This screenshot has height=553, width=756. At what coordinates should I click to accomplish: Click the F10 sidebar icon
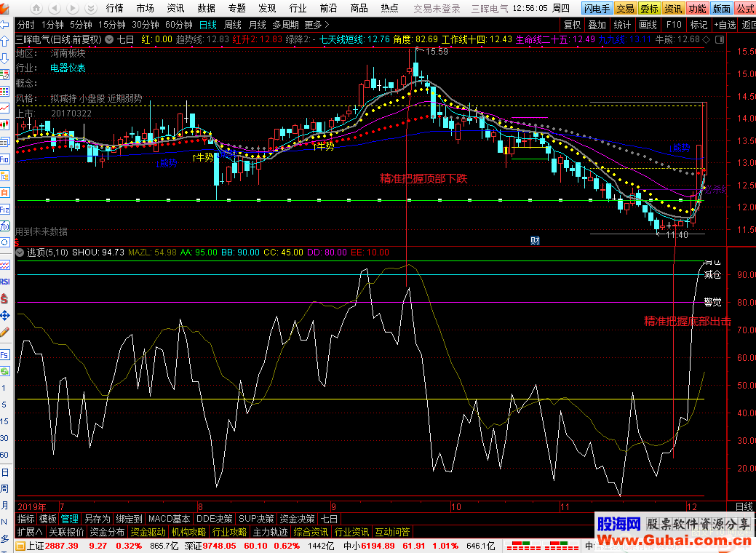pyautogui.click(x=5, y=159)
